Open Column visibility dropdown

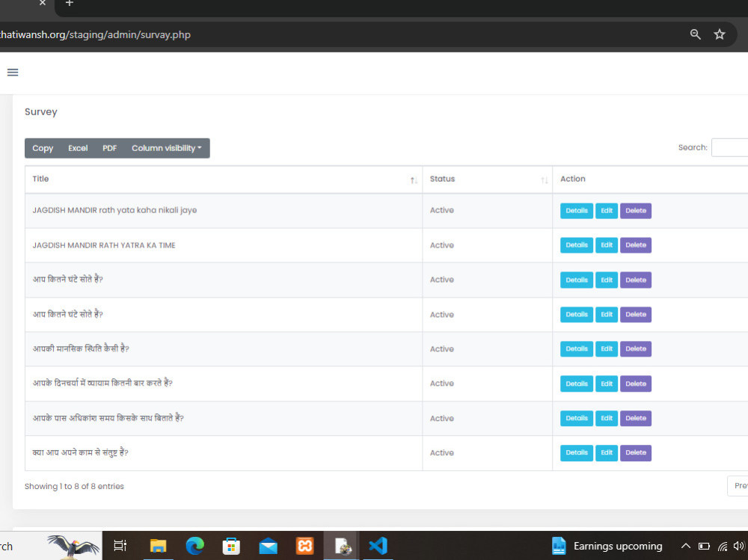coord(167,148)
